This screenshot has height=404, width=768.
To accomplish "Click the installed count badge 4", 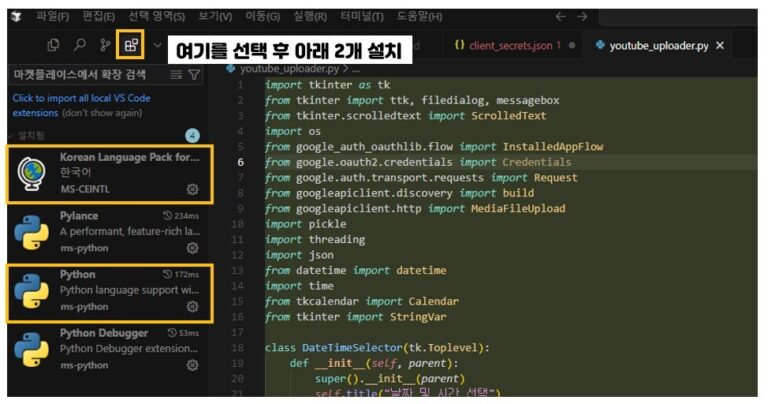I will pos(192,136).
